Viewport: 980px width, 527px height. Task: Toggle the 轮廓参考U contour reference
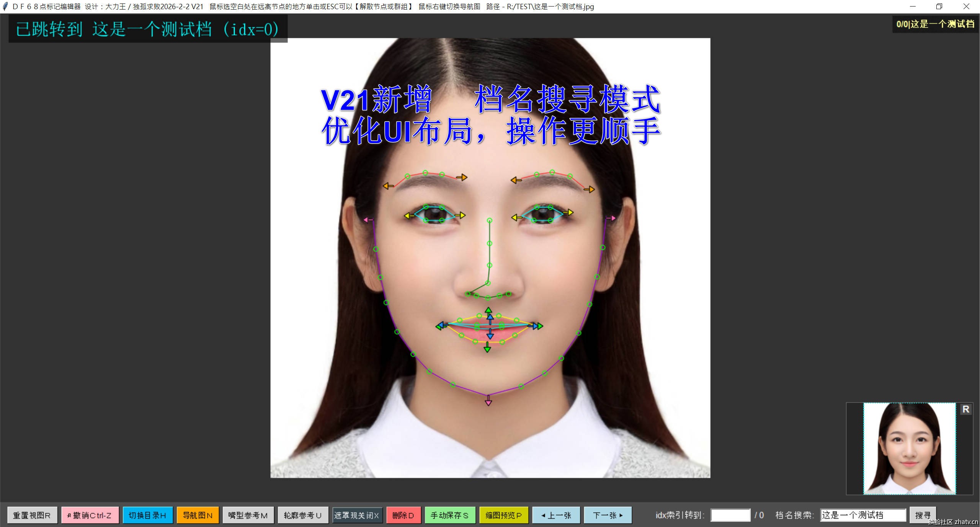[x=302, y=515]
